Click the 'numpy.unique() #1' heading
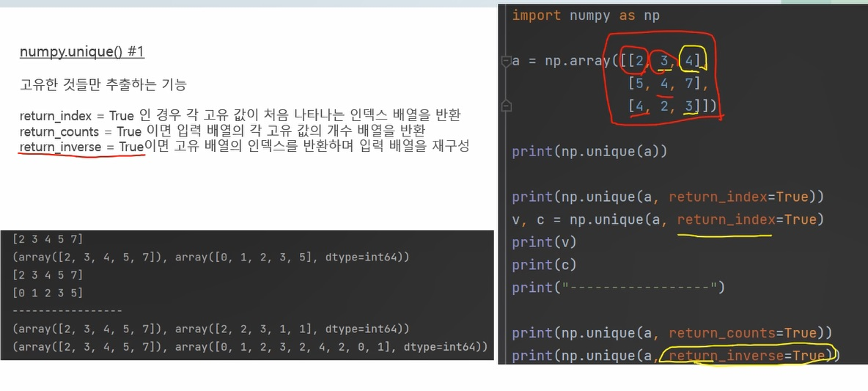The image size is (868, 391). click(x=82, y=52)
